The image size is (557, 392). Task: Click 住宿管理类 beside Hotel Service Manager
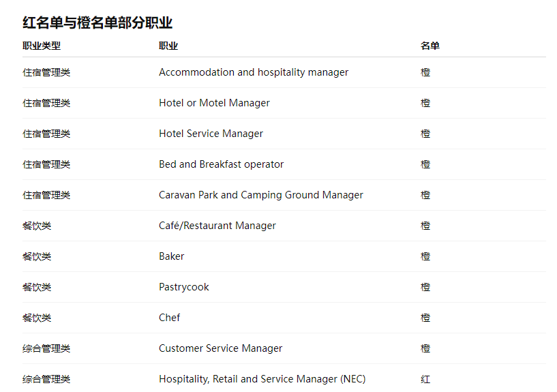[46, 134]
